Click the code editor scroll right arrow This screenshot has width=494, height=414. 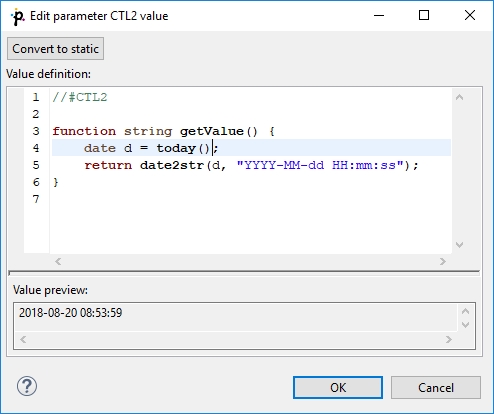coord(443,261)
